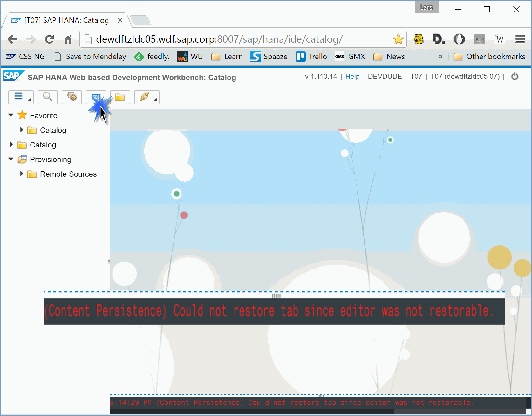Click the Provisioning node icon
This screenshot has width=532, height=416.
click(x=22, y=159)
